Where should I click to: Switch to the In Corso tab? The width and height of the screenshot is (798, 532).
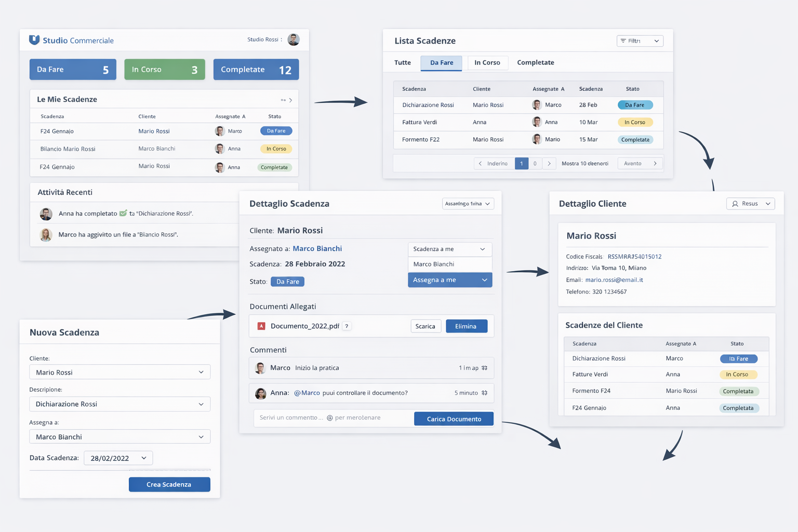pyautogui.click(x=487, y=63)
